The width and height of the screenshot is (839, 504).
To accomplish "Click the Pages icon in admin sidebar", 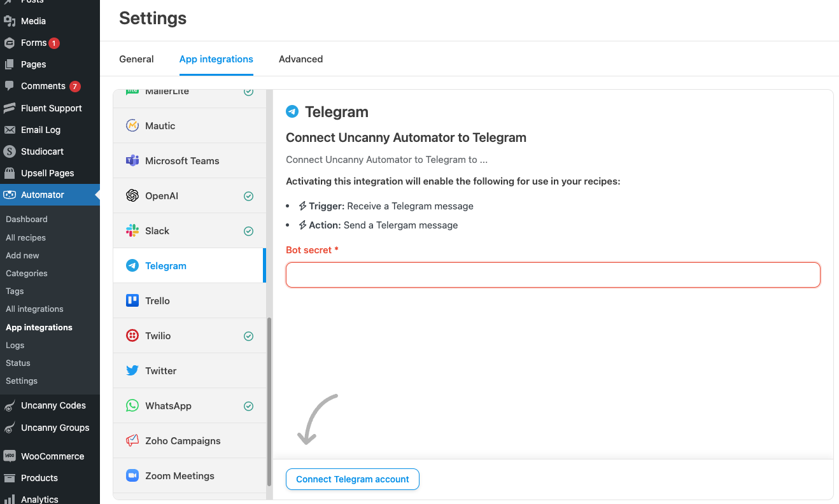I will (10, 64).
